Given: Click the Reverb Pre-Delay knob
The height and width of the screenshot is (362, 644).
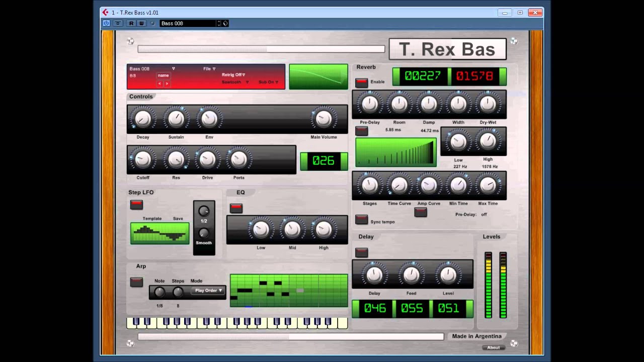Looking at the screenshot, I should coord(370,104).
